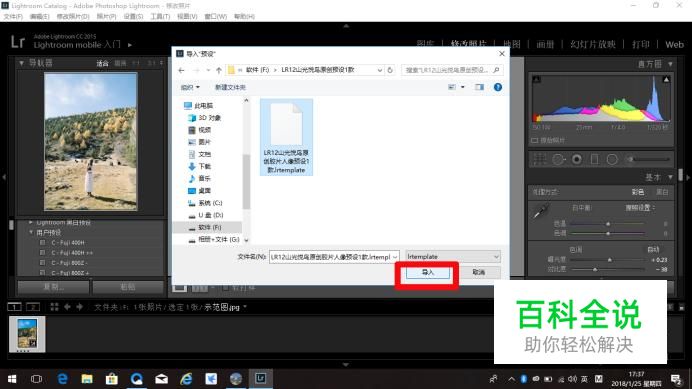Select the Graduated Filter tool

click(594, 159)
